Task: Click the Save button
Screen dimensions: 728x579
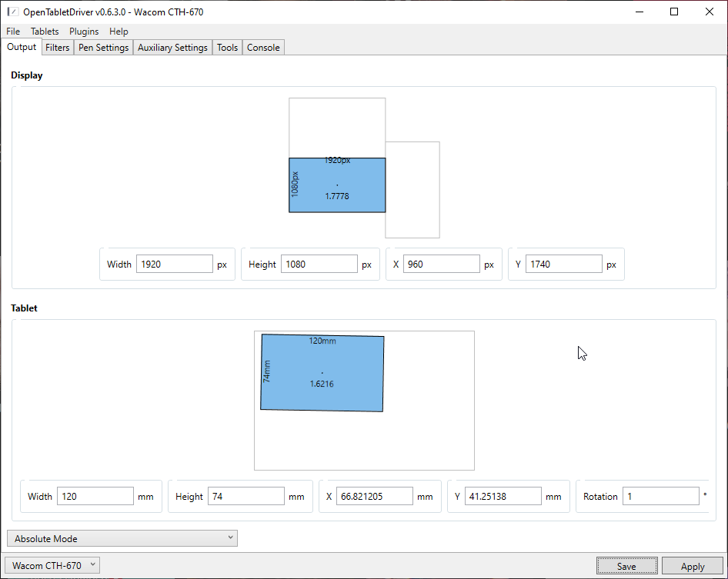Action: pos(626,566)
